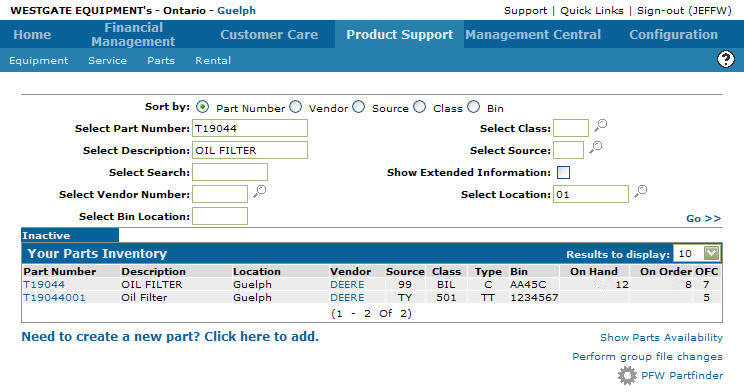The height and width of the screenshot is (392, 744).
Task: Open the Select Location lookup magnifier
Action: [x=641, y=191]
